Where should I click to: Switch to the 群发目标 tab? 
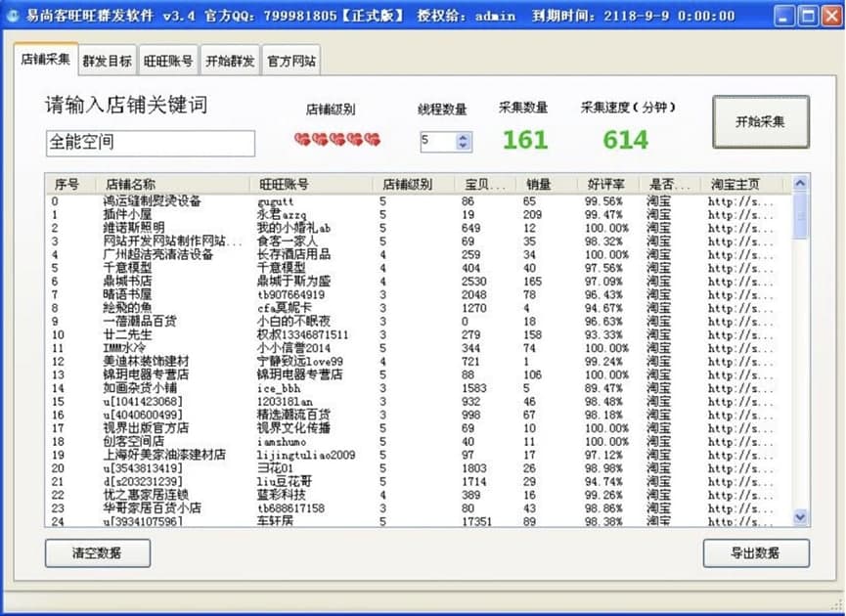108,61
